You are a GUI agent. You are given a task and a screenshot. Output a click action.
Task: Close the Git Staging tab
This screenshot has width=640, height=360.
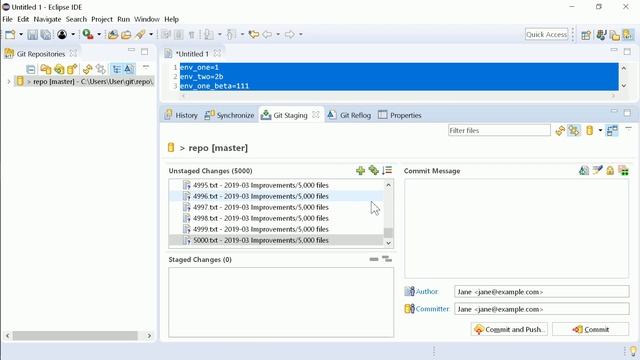pos(316,115)
